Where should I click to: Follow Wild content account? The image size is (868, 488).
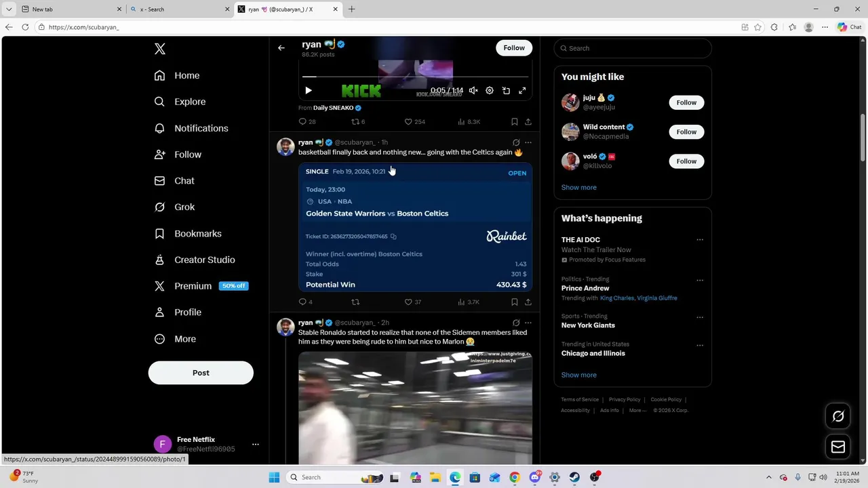[x=686, y=131]
